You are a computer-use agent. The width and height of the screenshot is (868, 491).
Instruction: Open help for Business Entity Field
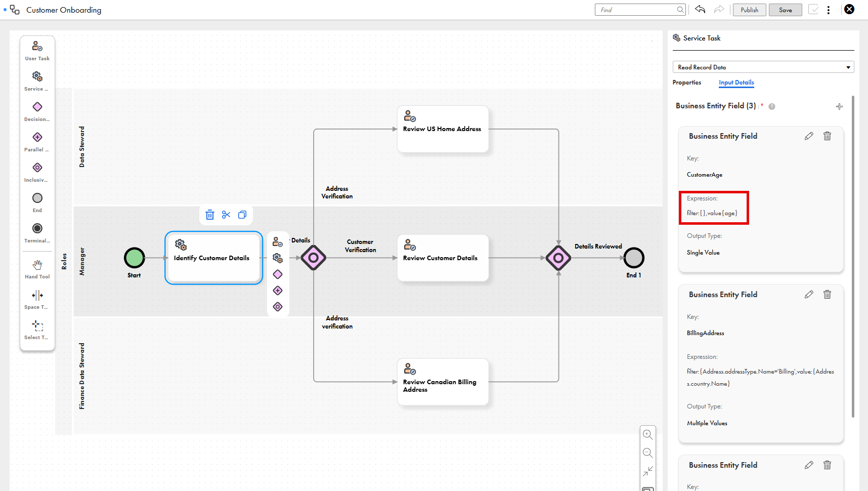772,106
